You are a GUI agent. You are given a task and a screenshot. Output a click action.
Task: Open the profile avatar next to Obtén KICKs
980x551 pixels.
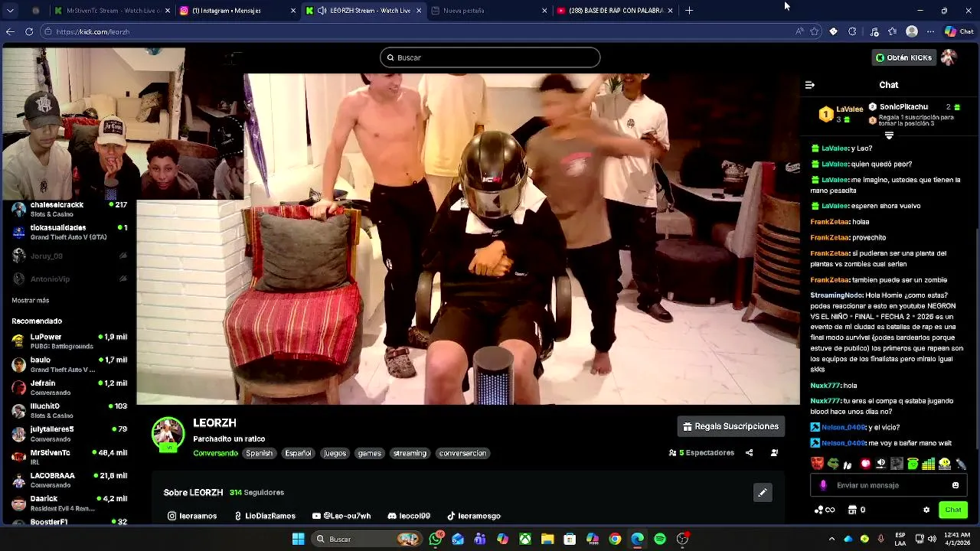(x=949, y=57)
